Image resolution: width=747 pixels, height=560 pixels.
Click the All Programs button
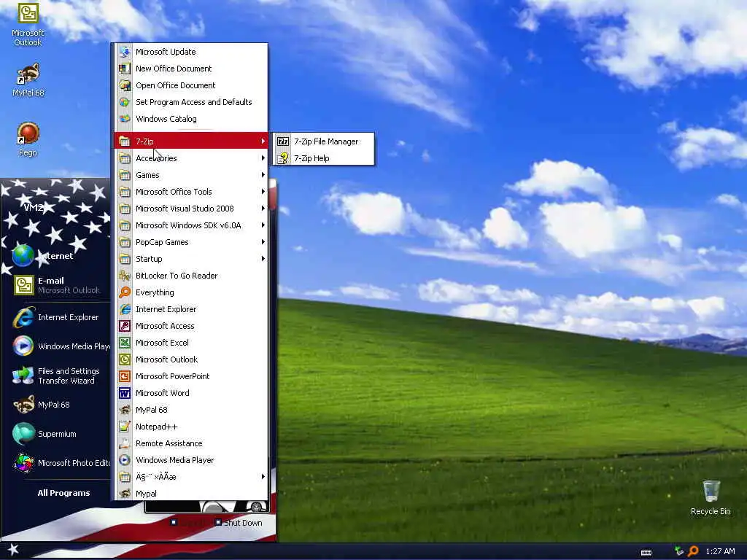click(63, 493)
